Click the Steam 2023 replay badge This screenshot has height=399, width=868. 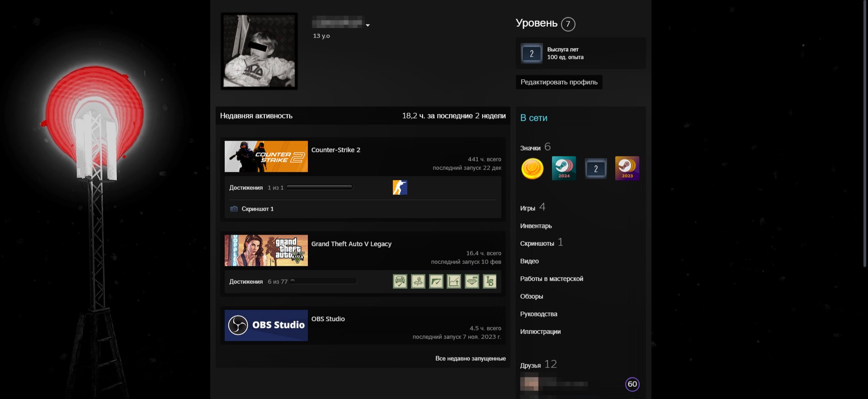pyautogui.click(x=627, y=168)
